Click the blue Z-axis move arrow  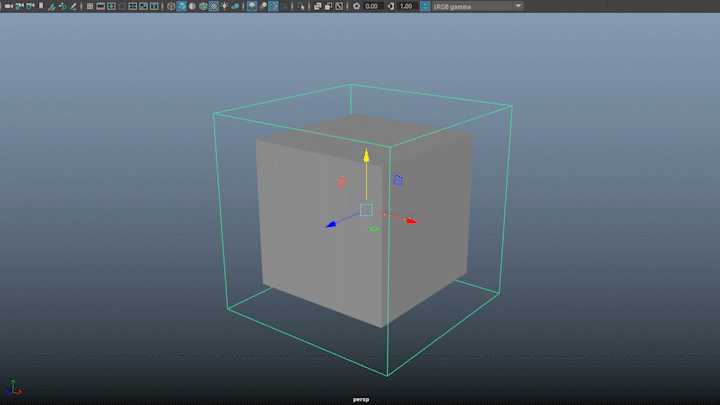click(x=331, y=225)
